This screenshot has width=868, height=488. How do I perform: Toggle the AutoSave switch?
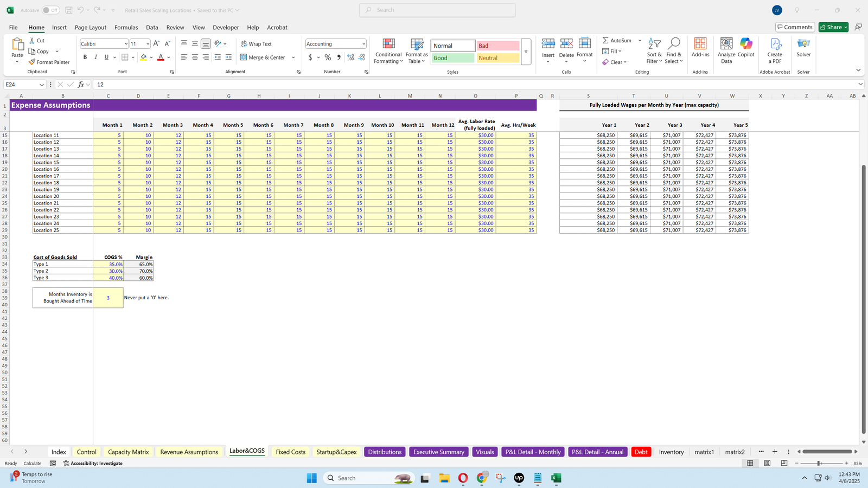coord(50,10)
